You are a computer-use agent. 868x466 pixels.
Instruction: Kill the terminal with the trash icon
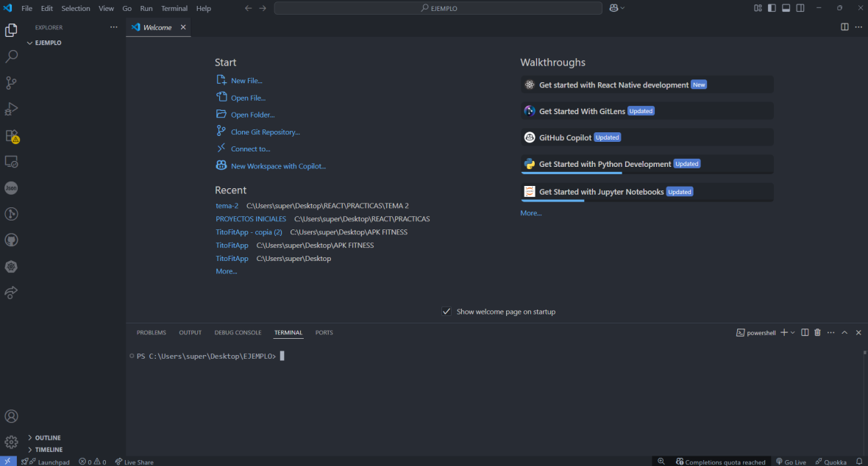(818, 333)
